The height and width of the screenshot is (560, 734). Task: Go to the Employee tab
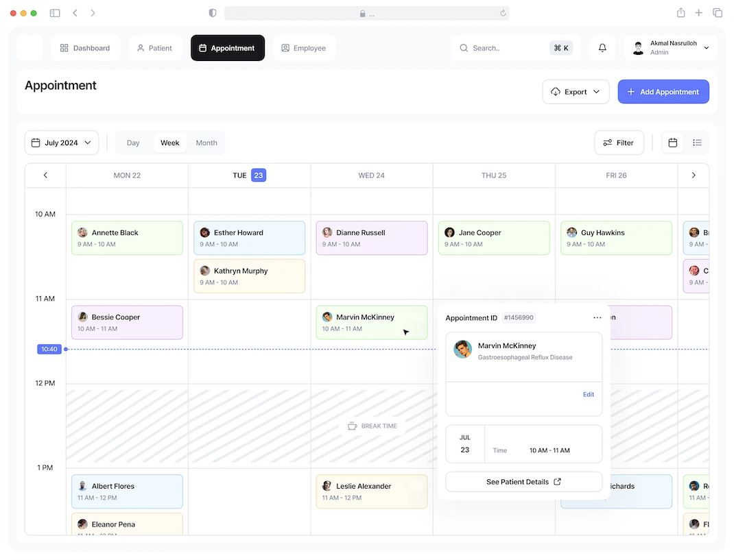pos(304,48)
